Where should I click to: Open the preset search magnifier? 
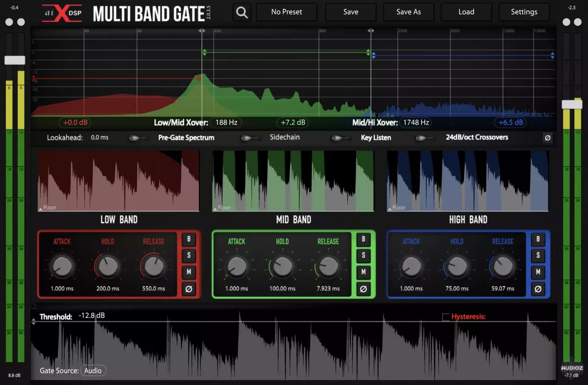coord(242,12)
